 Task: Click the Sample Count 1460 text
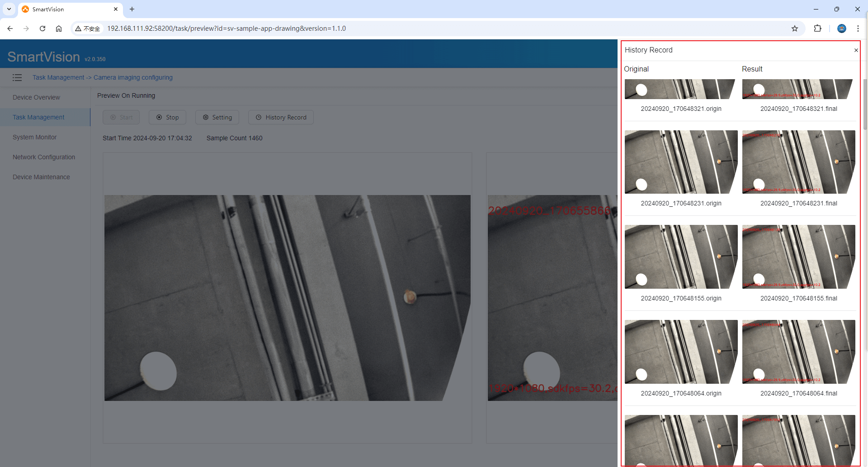(x=234, y=138)
